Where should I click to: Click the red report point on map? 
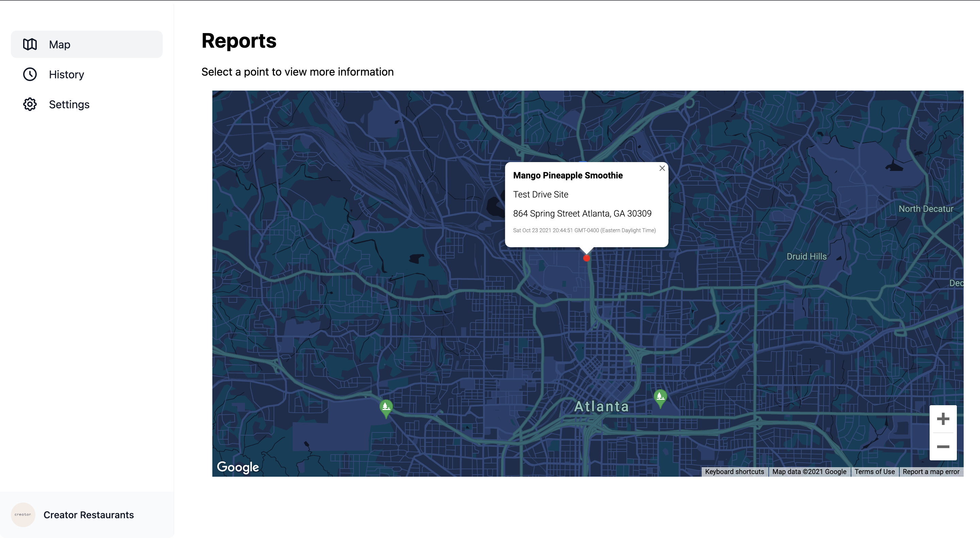point(586,258)
